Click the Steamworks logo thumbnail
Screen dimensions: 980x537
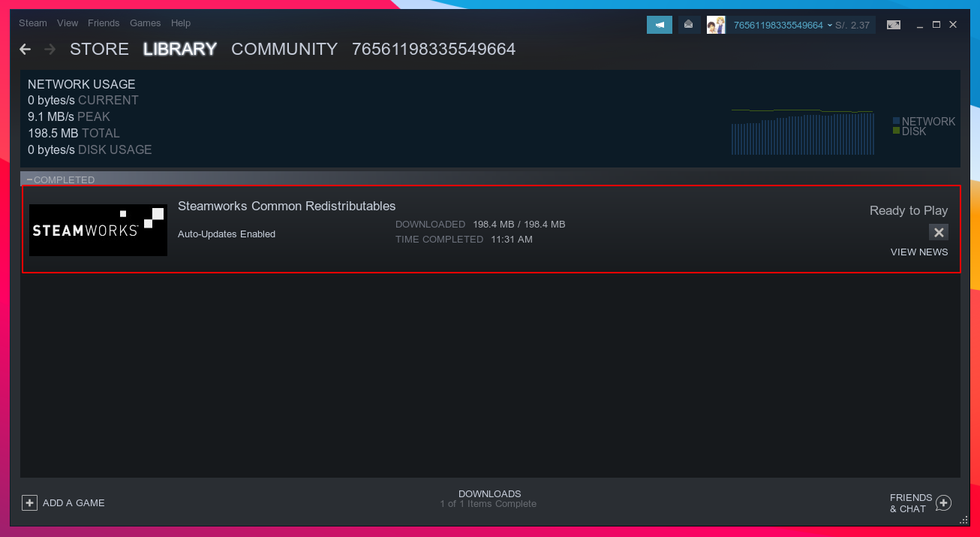coord(98,230)
